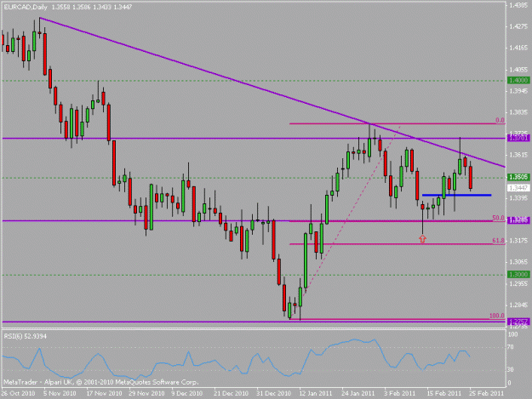
Task: Click the 1.2955 price axis value
Action: pos(518,283)
